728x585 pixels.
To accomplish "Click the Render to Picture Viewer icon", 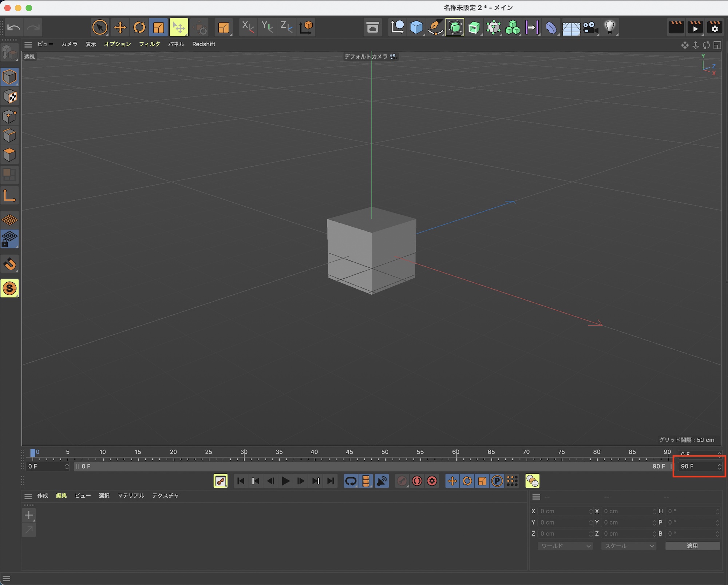I will point(695,27).
